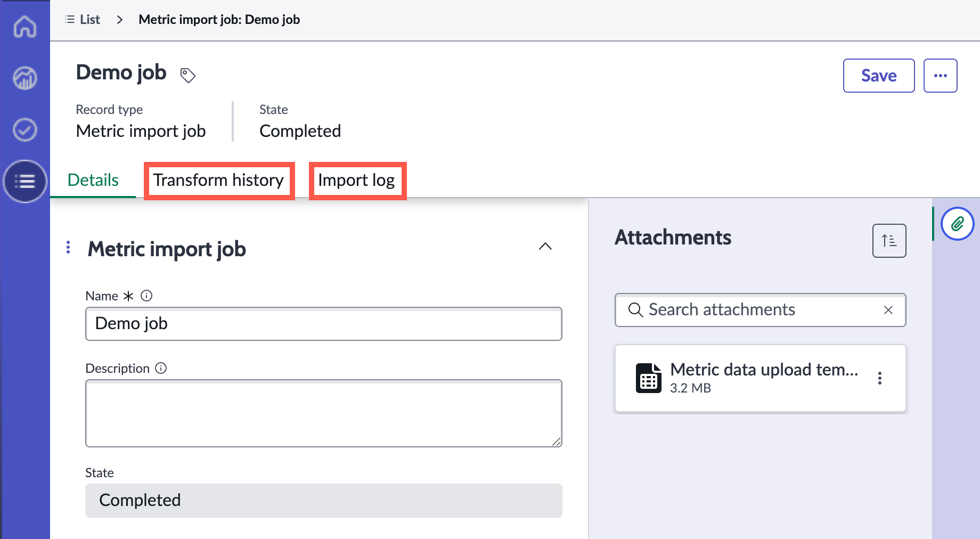The width and height of the screenshot is (980, 539).
Task: Click the sort attachments icon
Action: tap(889, 241)
